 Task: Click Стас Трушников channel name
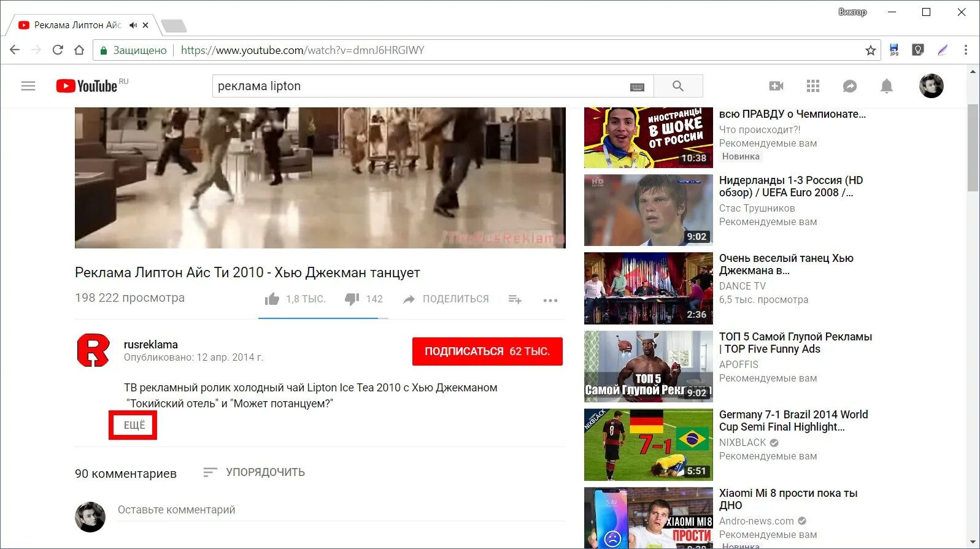point(757,208)
